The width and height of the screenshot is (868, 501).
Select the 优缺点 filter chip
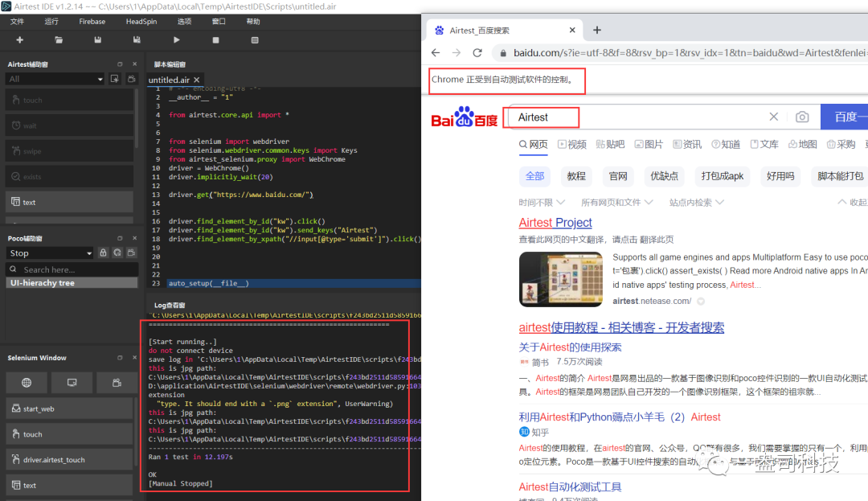pos(665,176)
